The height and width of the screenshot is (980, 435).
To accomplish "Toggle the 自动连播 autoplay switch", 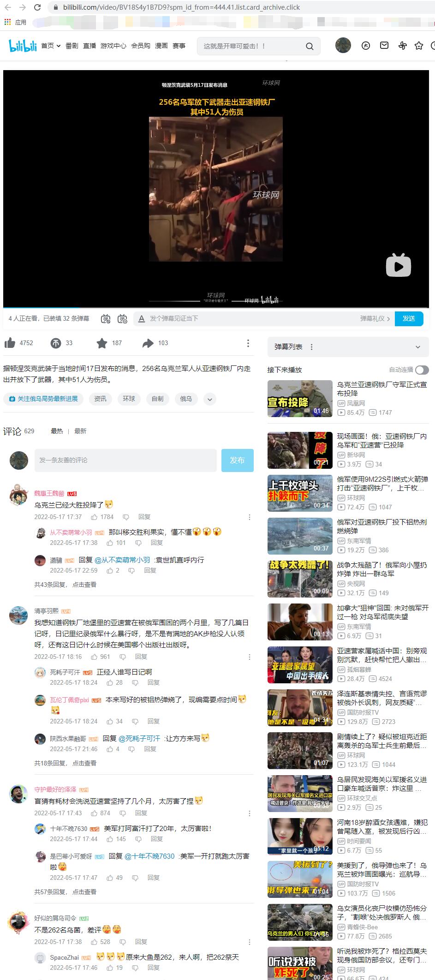I will tap(422, 370).
